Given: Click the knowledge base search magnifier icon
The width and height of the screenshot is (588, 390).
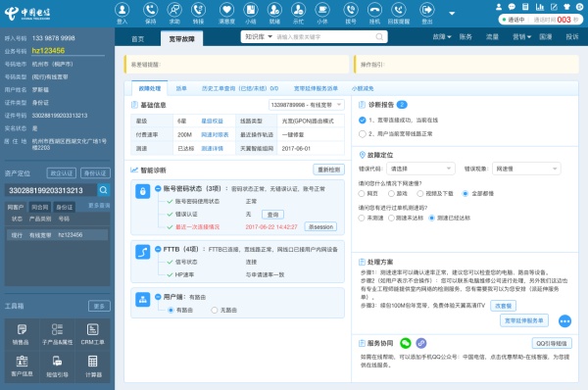Looking at the screenshot, I should [379, 37].
